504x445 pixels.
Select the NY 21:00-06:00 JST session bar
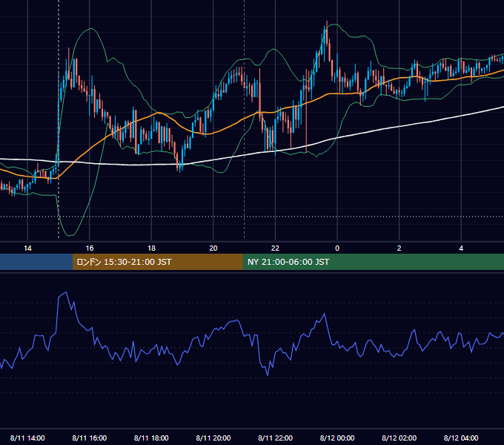[x=373, y=262]
